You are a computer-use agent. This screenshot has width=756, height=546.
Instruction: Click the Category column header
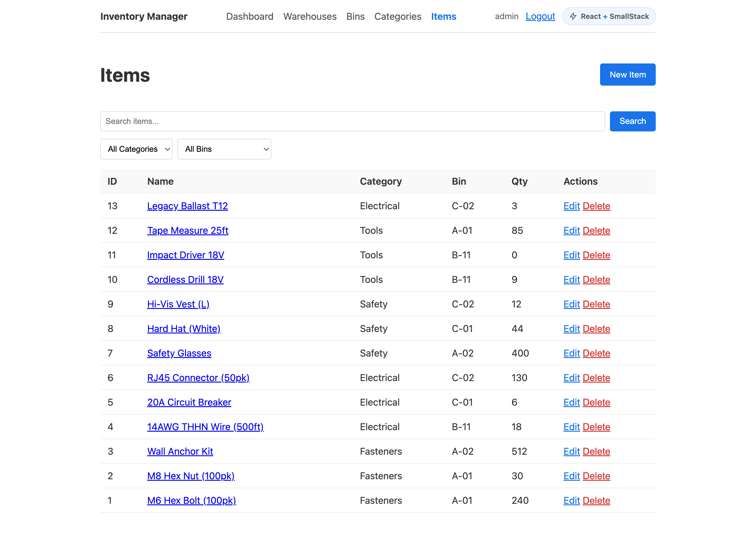pos(381,181)
